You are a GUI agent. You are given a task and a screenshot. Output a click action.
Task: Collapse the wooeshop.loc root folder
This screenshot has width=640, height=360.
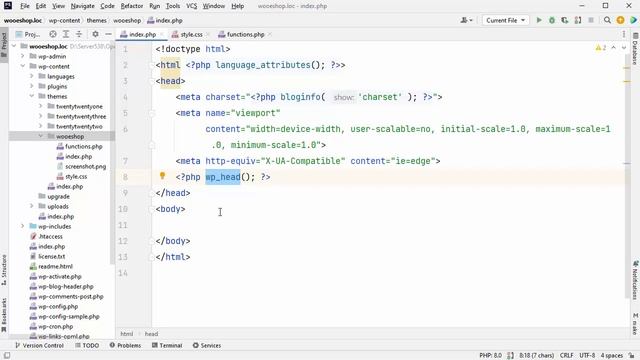14,46
